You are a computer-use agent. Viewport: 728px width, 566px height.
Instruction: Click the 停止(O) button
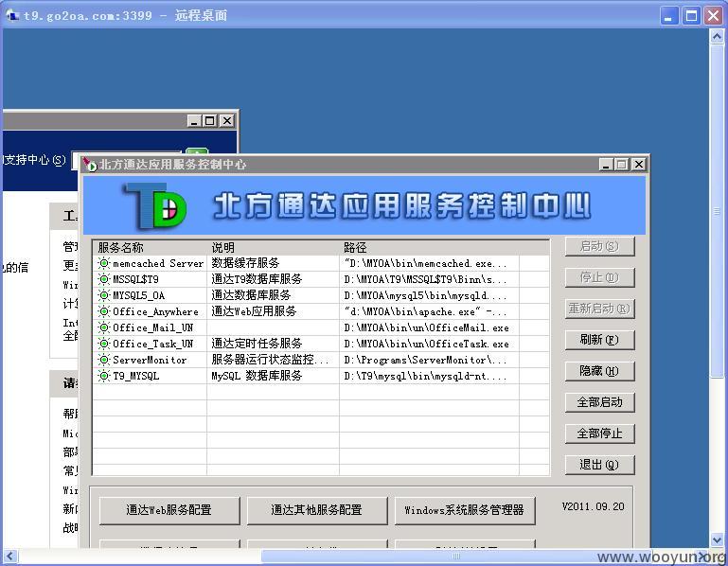click(x=599, y=277)
